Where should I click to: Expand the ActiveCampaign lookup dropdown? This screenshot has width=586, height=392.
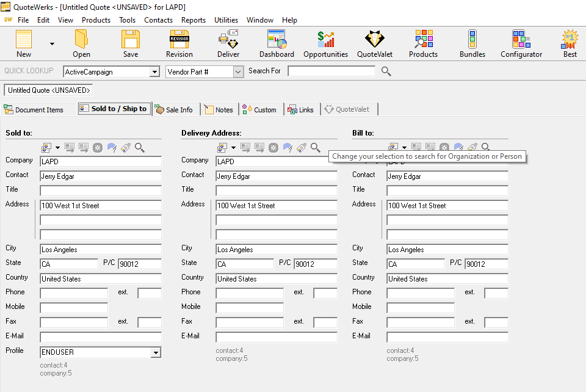[154, 72]
